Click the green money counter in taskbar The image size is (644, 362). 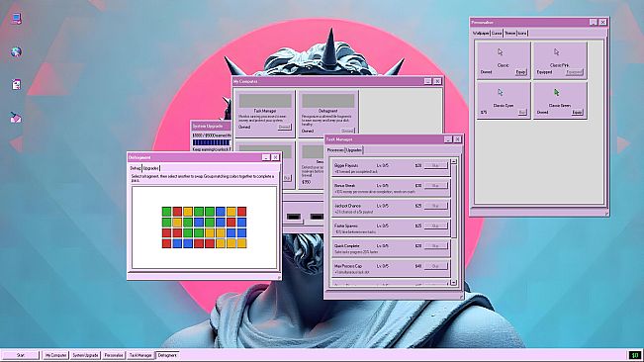635,355
